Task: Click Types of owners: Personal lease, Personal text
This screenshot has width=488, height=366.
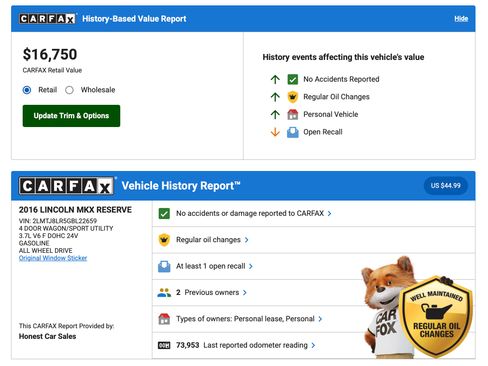Action: click(245, 319)
